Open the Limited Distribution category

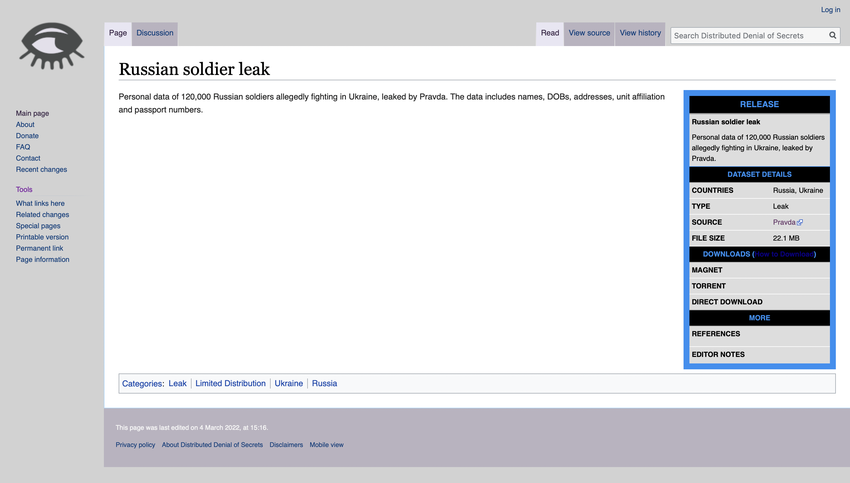[230, 383]
